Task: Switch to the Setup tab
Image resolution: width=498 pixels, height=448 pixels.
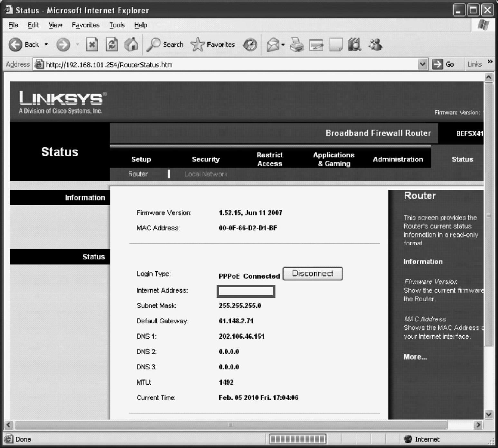Action: [141, 159]
